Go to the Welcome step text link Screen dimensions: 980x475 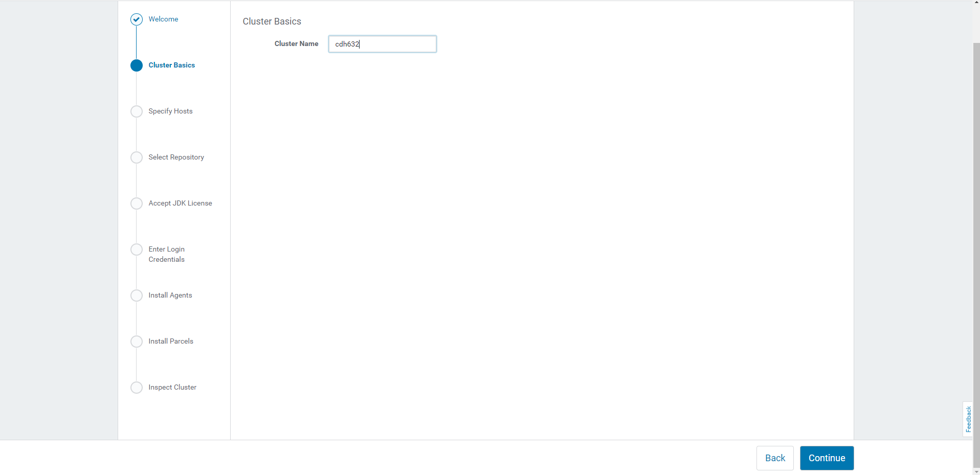click(163, 19)
